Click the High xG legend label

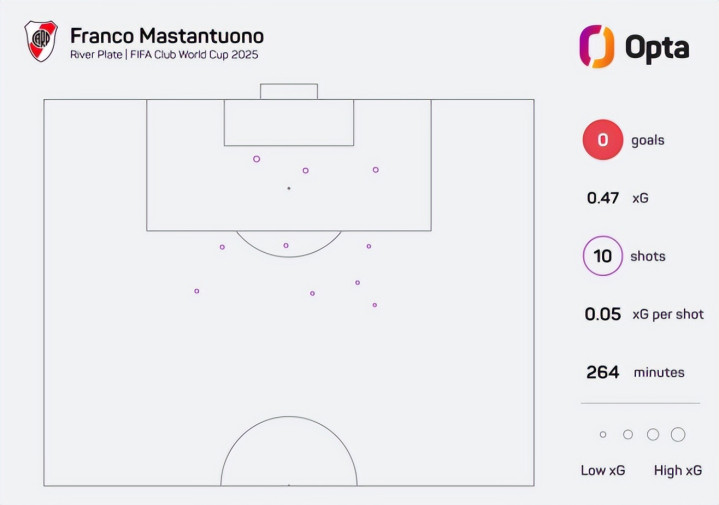point(678,471)
